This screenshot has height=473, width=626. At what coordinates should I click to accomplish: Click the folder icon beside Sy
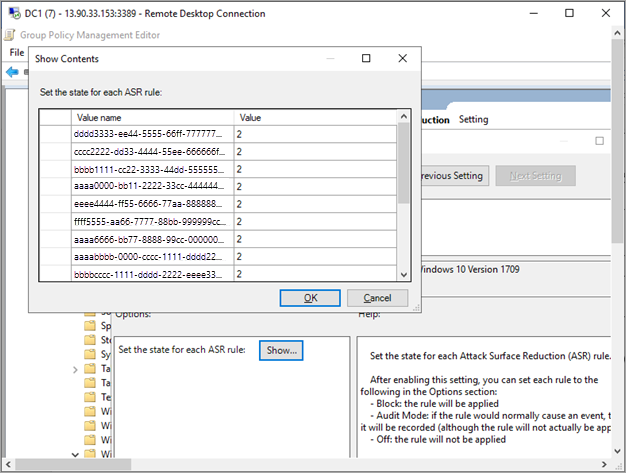coord(90,354)
